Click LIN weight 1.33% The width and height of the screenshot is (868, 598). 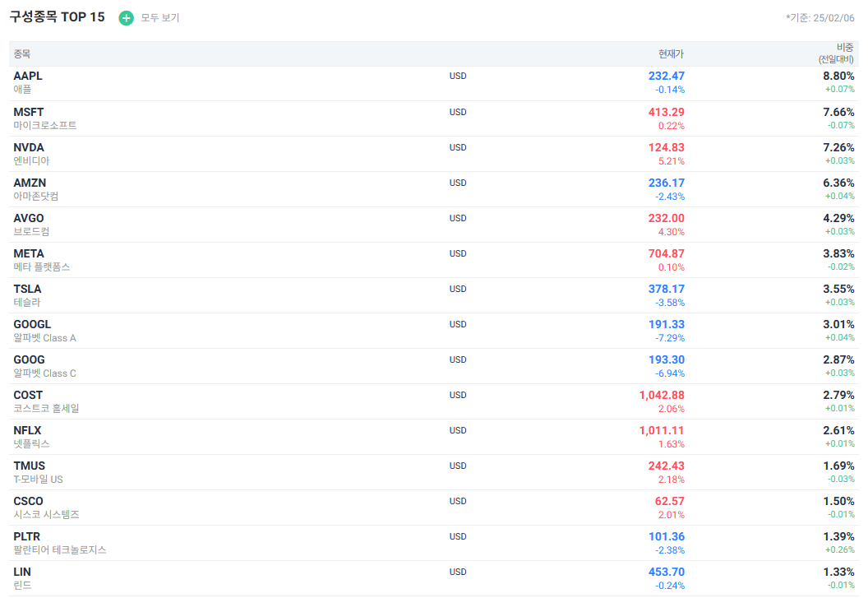(838, 572)
